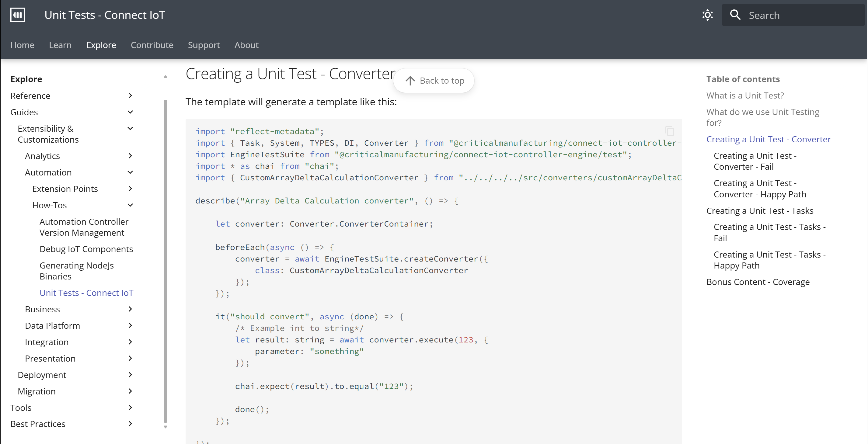Open the Learn tab
The width and height of the screenshot is (868, 444).
pos(60,45)
